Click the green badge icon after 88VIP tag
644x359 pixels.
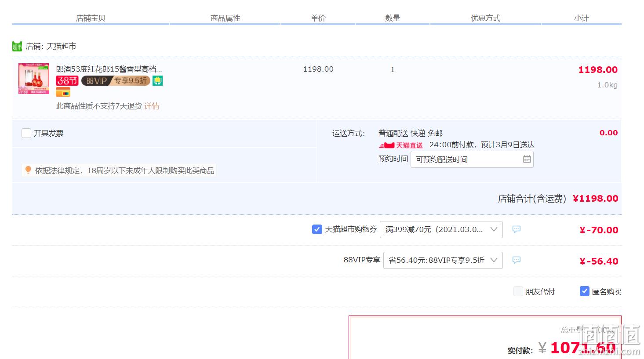[x=158, y=81]
